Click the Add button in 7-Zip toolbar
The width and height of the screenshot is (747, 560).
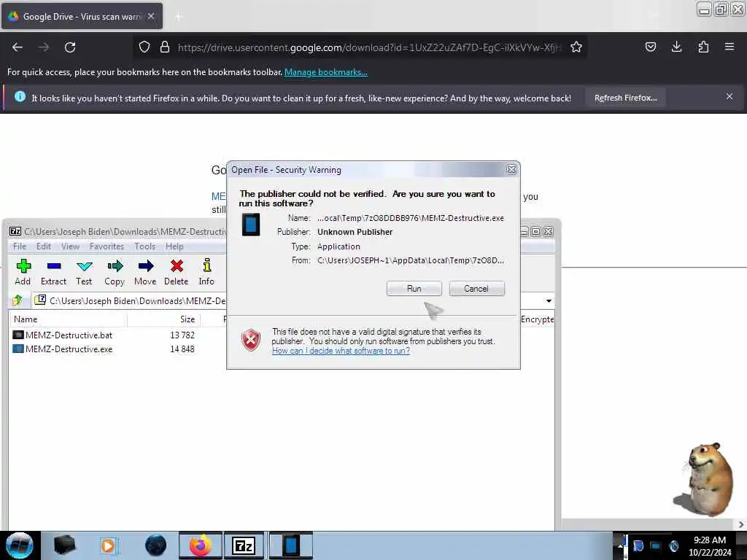tap(23, 273)
